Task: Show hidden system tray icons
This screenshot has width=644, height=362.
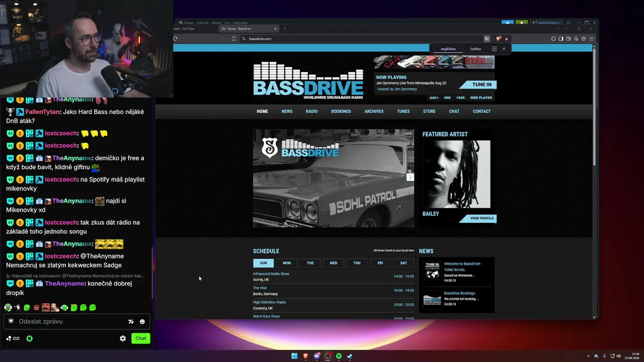Action: click(589, 356)
